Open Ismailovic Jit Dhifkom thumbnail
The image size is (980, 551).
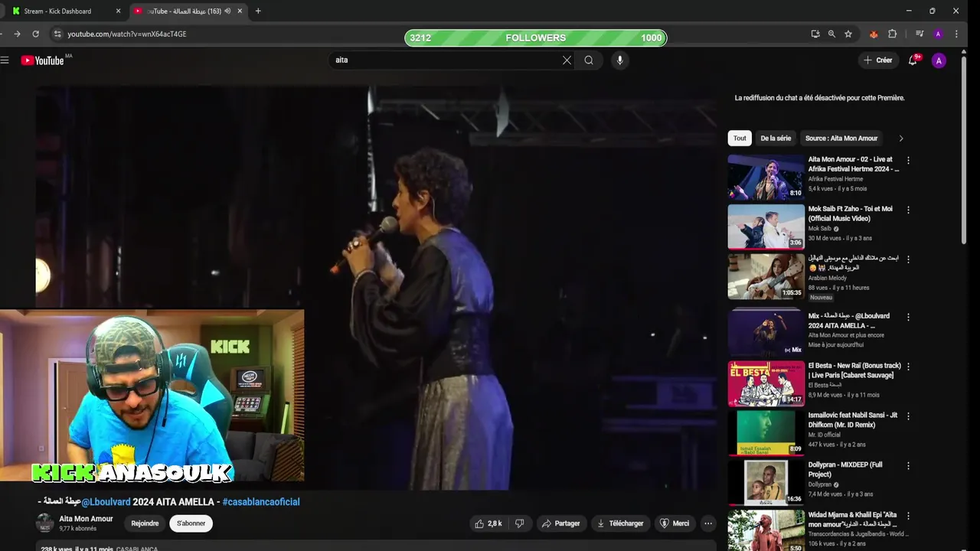[766, 433]
